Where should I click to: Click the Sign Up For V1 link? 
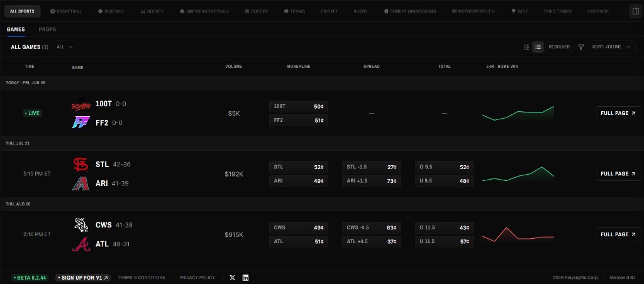pos(83,278)
